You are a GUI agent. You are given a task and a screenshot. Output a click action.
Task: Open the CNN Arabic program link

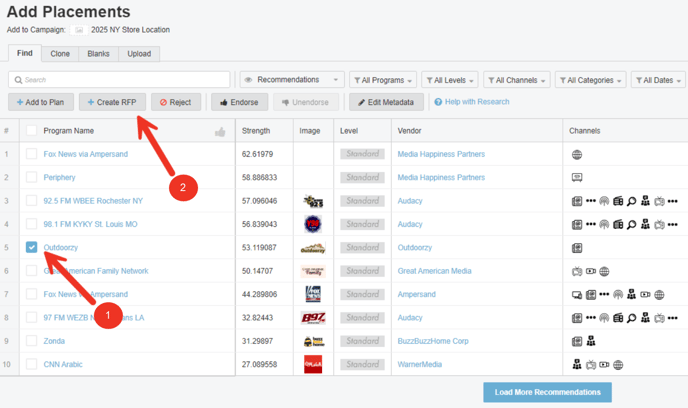(63, 364)
